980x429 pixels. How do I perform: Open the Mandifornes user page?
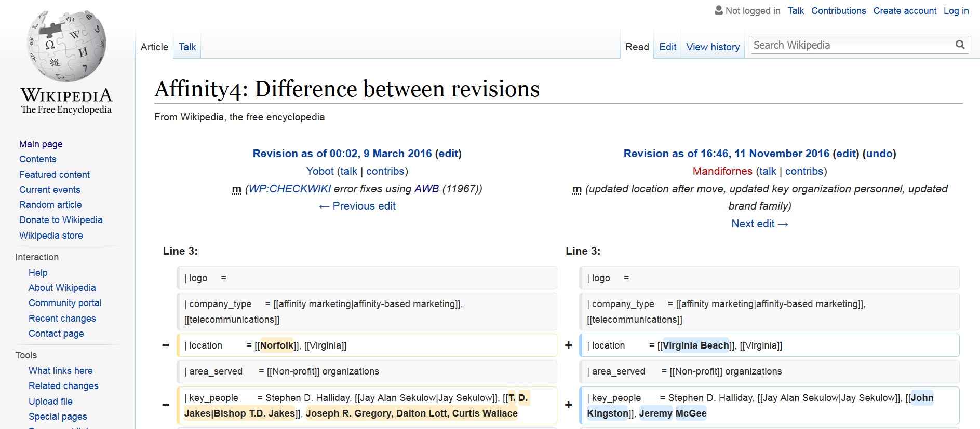(x=722, y=171)
